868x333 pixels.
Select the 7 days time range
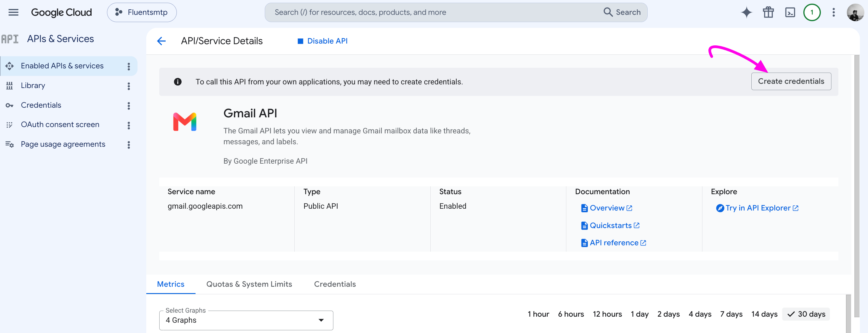[x=731, y=314]
